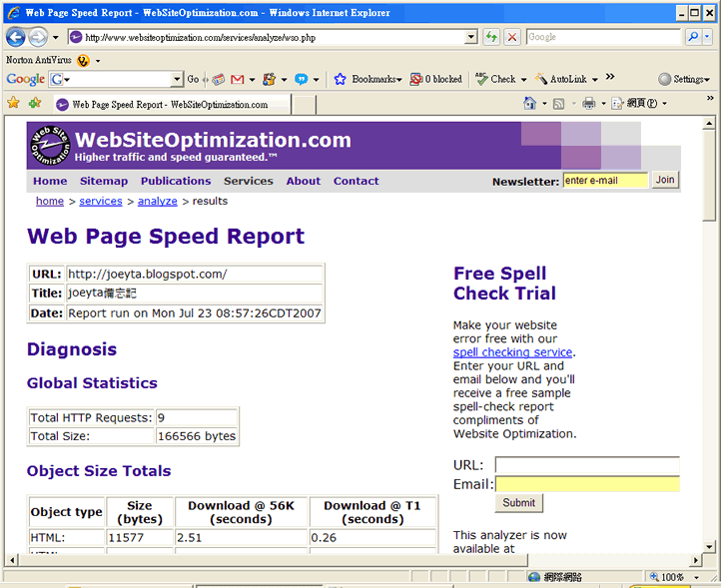The width and height of the screenshot is (721, 588).
Task: Click the horizontal scrollbar left arrow
Action: coord(12,560)
